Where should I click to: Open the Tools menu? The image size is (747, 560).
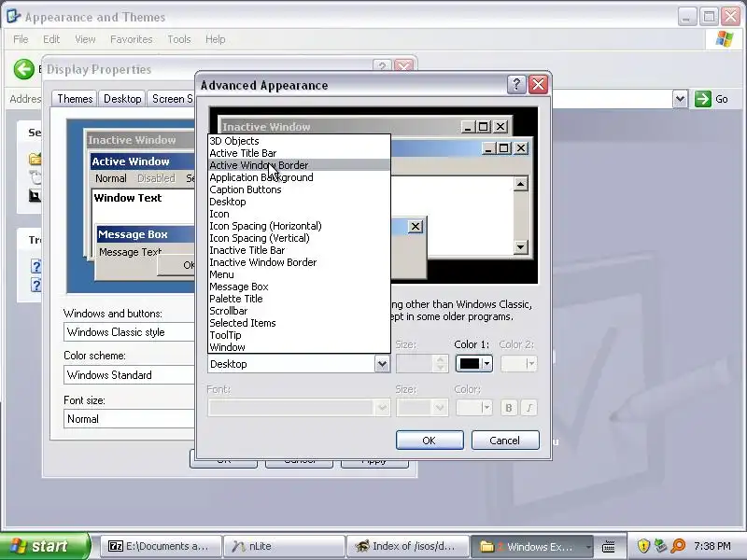click(178, 39)
